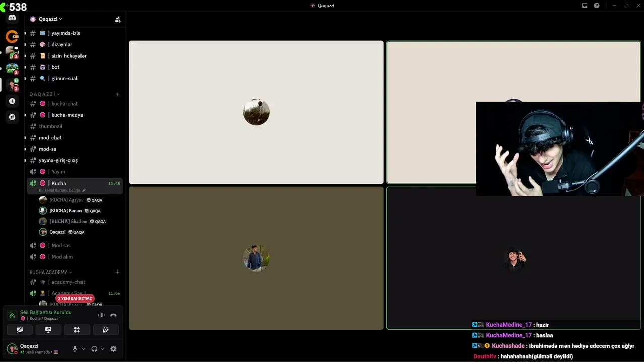Image resolution: width=644 pixels, height=362 pixels.
Task: Open user settings gear
Action: 113,349
